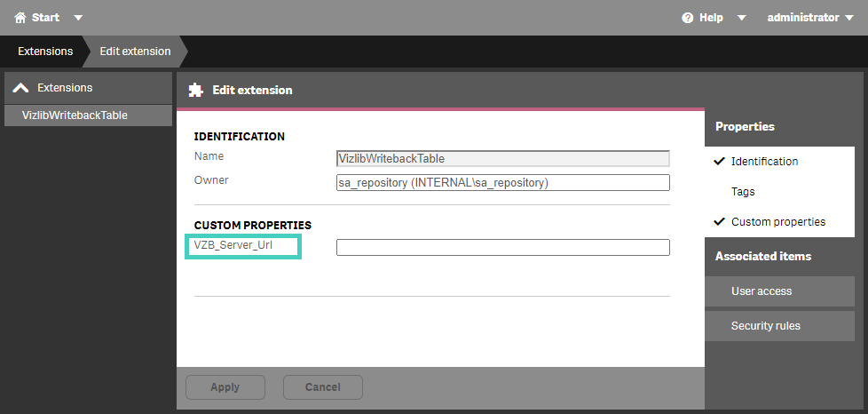The image size is (868, 414).
Task: Click the Properties panel heading
Action: 745,126
